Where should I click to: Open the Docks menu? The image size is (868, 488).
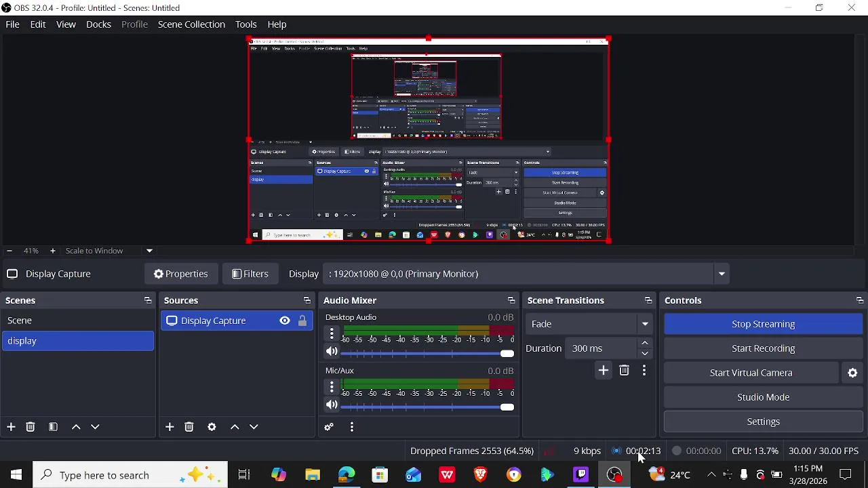98,24
